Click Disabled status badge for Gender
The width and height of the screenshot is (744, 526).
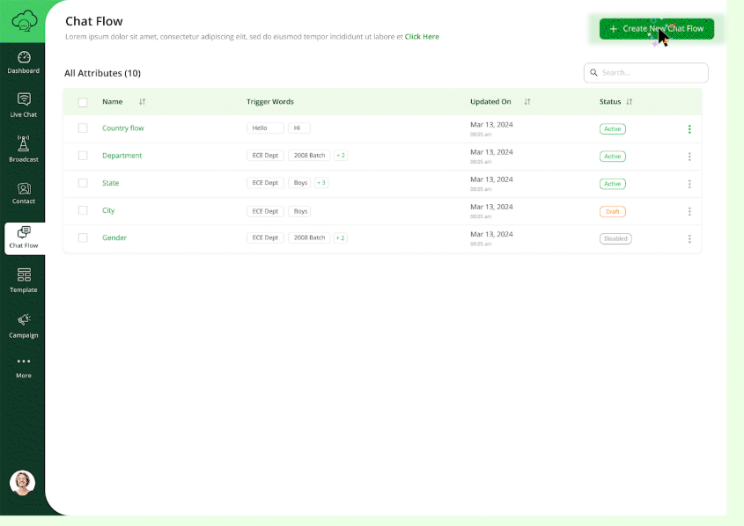tap(615, 239)
